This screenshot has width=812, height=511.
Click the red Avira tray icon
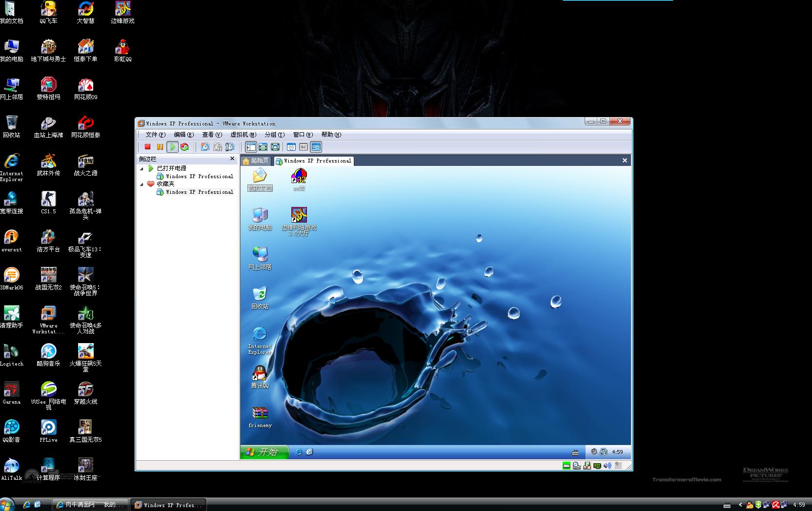[775, 505]
